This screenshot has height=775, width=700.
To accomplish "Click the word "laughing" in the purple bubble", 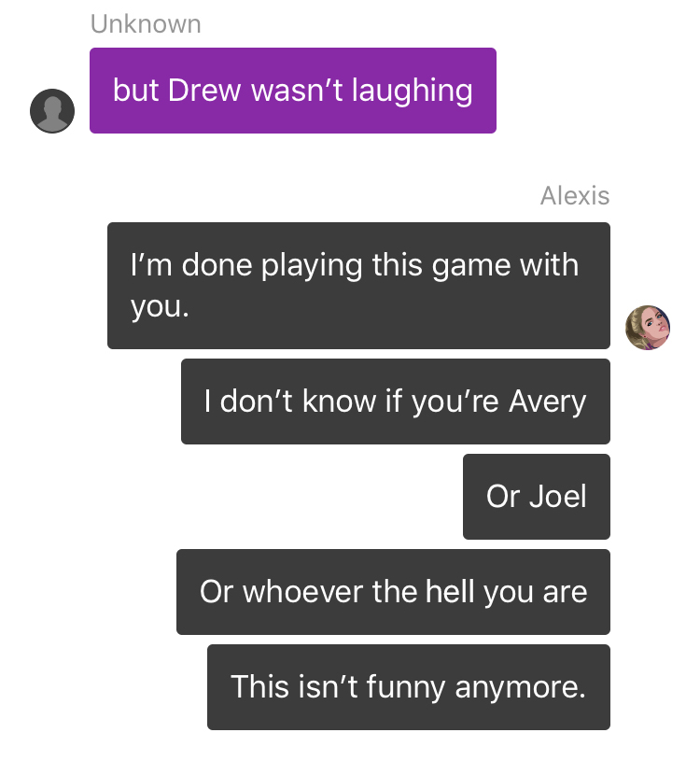I will pos(413,92).
